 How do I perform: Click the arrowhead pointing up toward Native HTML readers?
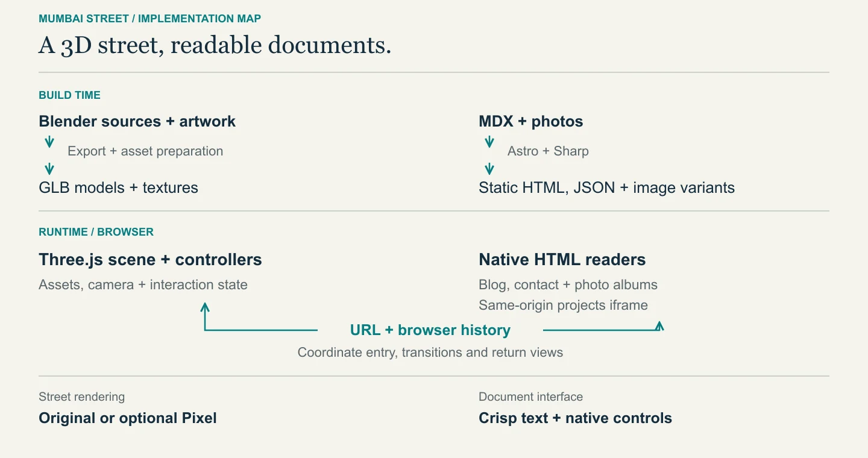(659, 325)
